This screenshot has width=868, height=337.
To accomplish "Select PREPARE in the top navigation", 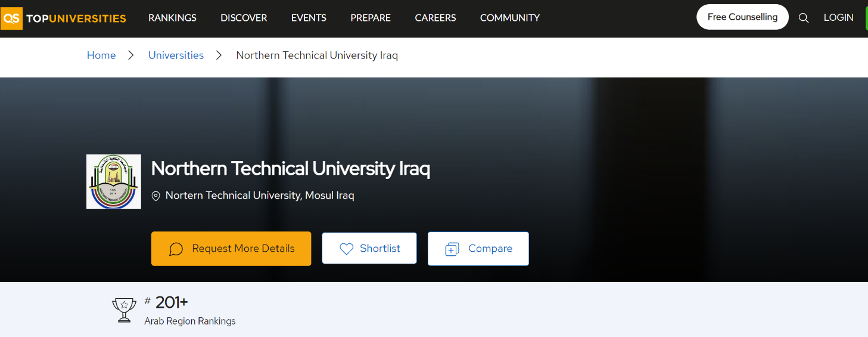I will pos(371,18).
